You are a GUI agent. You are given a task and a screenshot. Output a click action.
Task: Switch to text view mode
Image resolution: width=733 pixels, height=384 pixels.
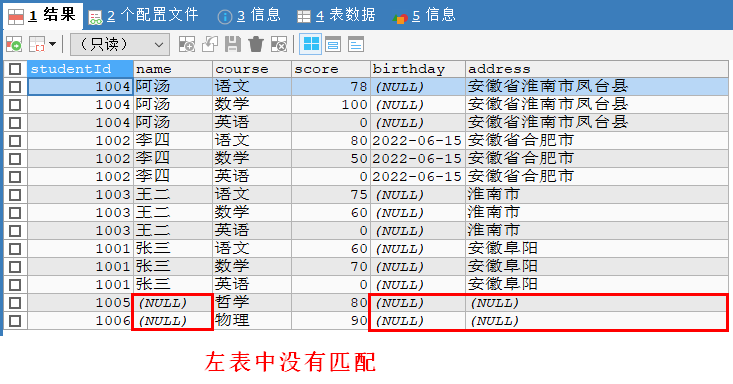tap(356, 44)
